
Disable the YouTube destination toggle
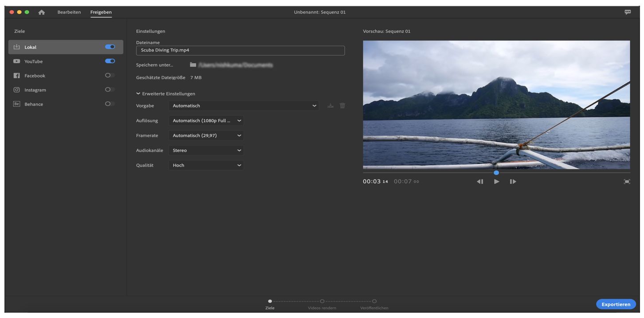coord(110,61)
